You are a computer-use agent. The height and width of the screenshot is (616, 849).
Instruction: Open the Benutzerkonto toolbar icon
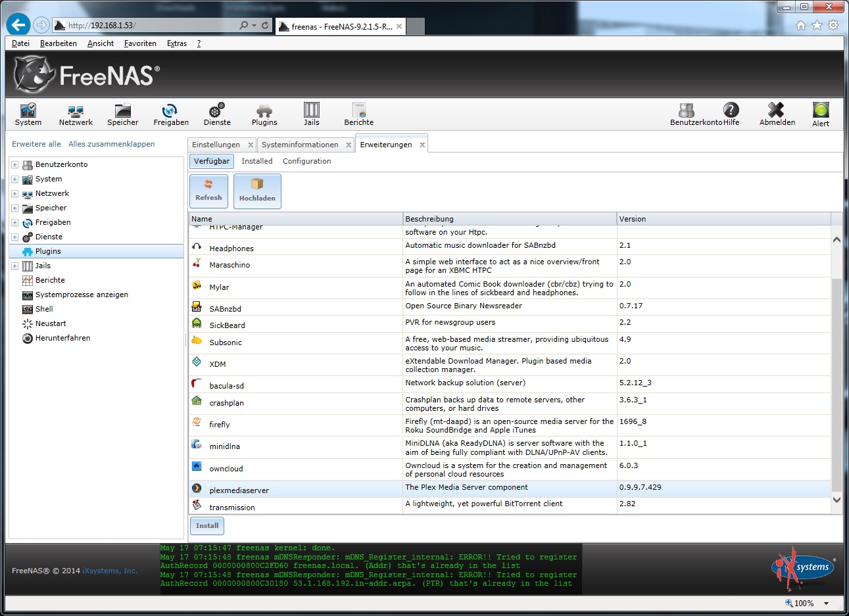point(687,110)
